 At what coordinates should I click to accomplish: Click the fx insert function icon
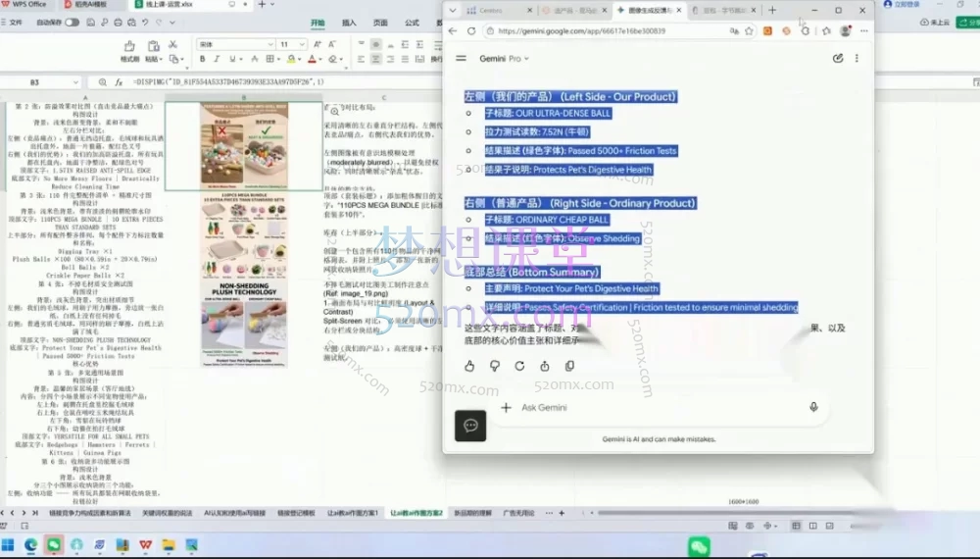(119, 82)
